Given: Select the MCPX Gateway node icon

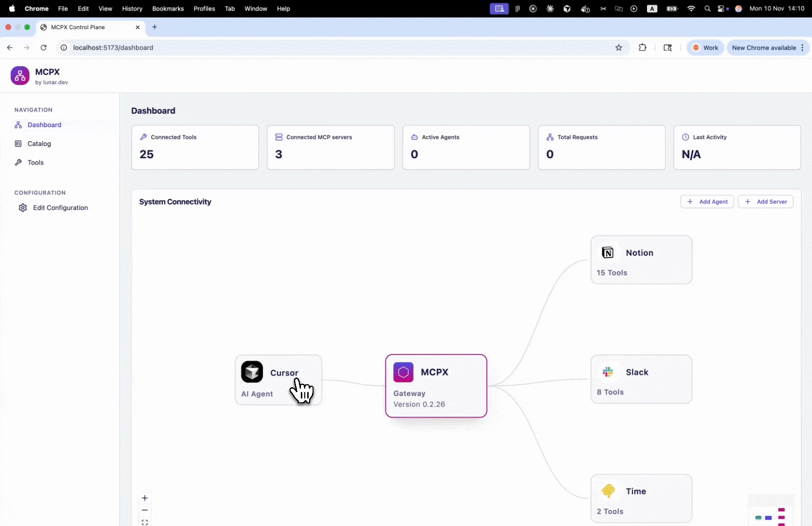Looking at the screenshot, I should [x=403, y=372].
